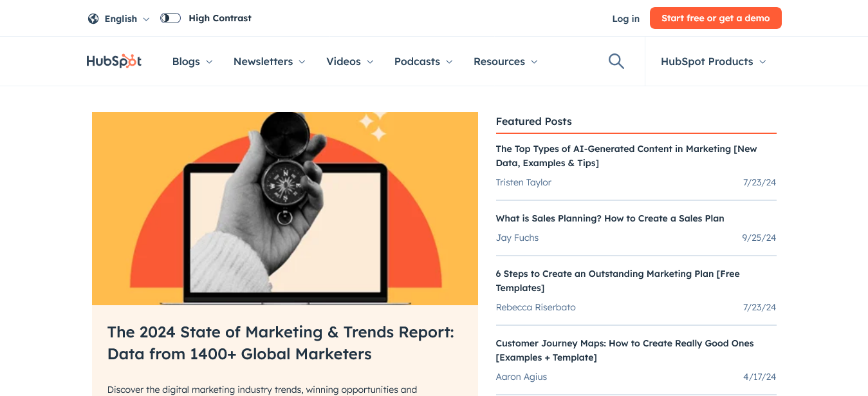868x396 pixels.
Task: Click author name Jay Fuchs
Action: (x=517, y=238)
